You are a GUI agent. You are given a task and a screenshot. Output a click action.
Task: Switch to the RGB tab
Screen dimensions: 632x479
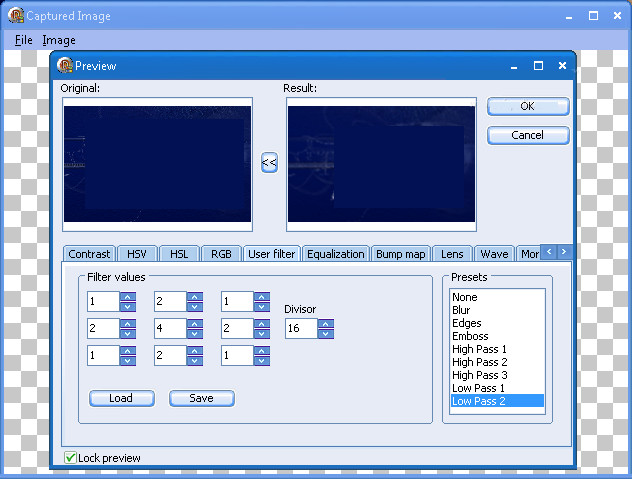(221, 254)
